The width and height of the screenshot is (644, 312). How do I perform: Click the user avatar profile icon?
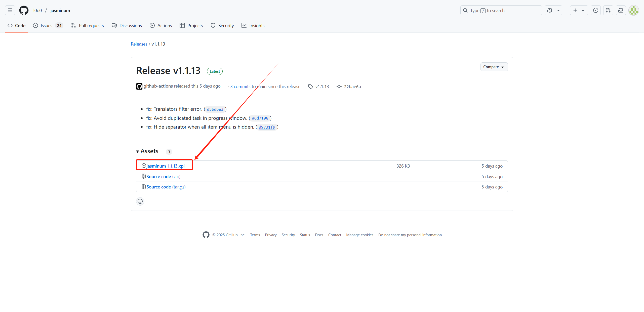coord(633,10)
